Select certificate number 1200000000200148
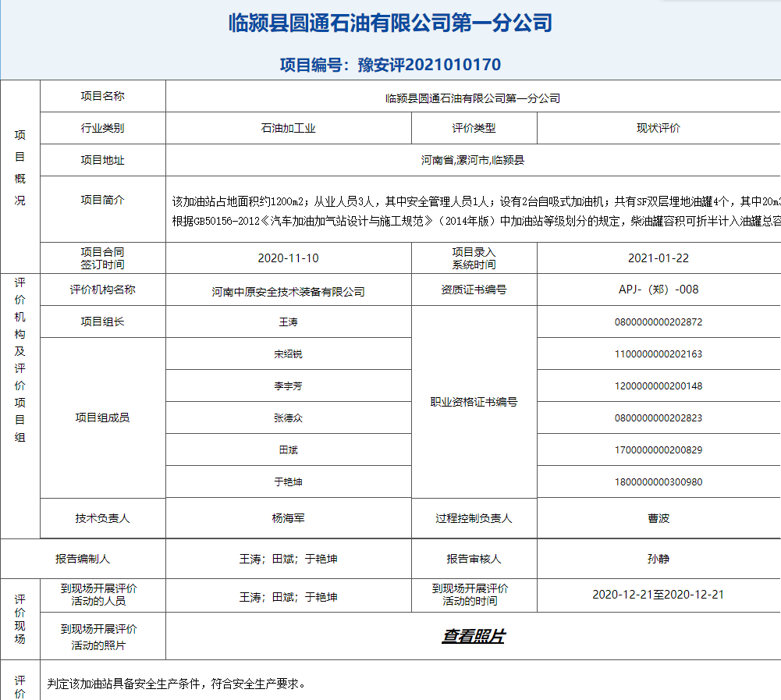Image resolution: width=781 pixels, height=700 pixels. coord(659,386)
